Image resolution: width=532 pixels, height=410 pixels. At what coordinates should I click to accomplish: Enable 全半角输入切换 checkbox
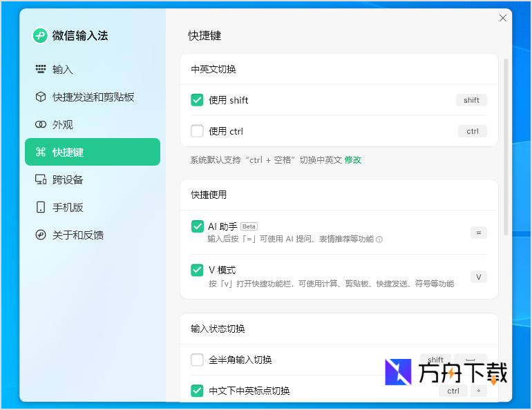pos(197,360)
